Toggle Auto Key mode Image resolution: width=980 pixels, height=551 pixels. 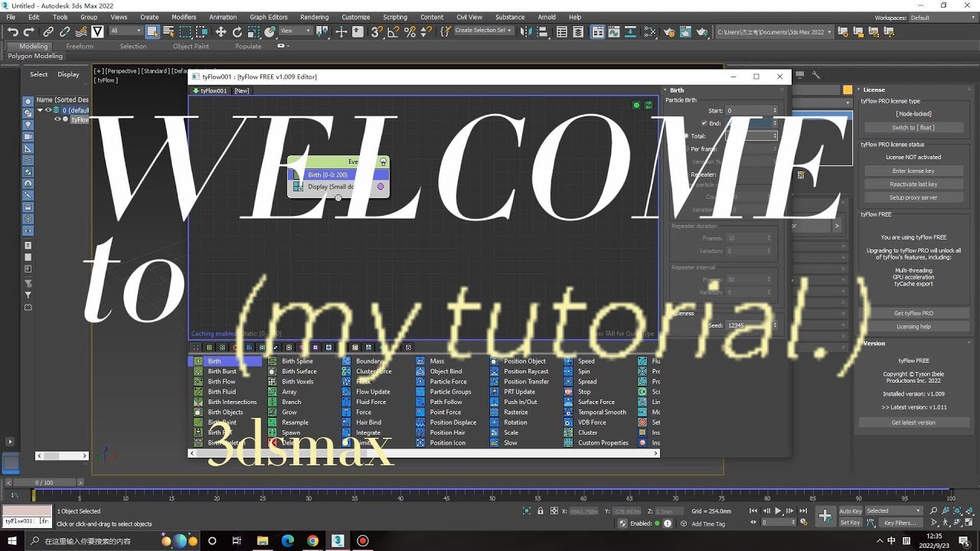click(851, 511)
